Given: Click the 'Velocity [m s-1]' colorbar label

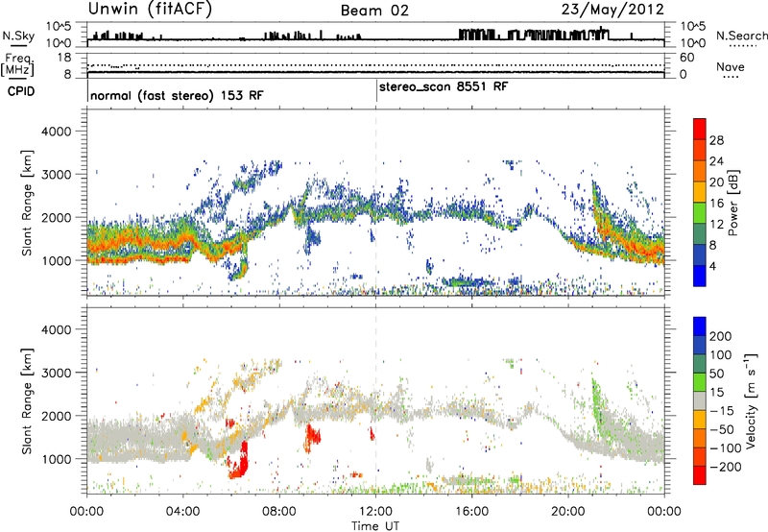Looking at the screenshot, I should click(x=751, y=400).
